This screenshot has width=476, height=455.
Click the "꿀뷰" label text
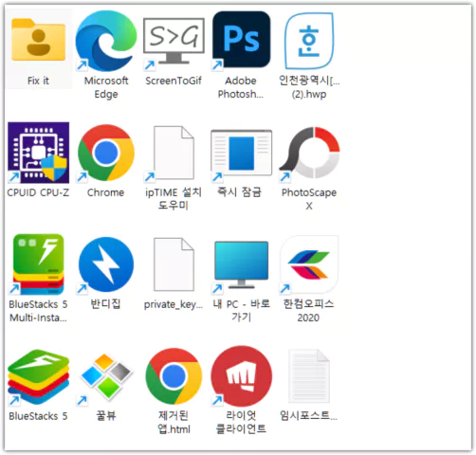[106, 415]
